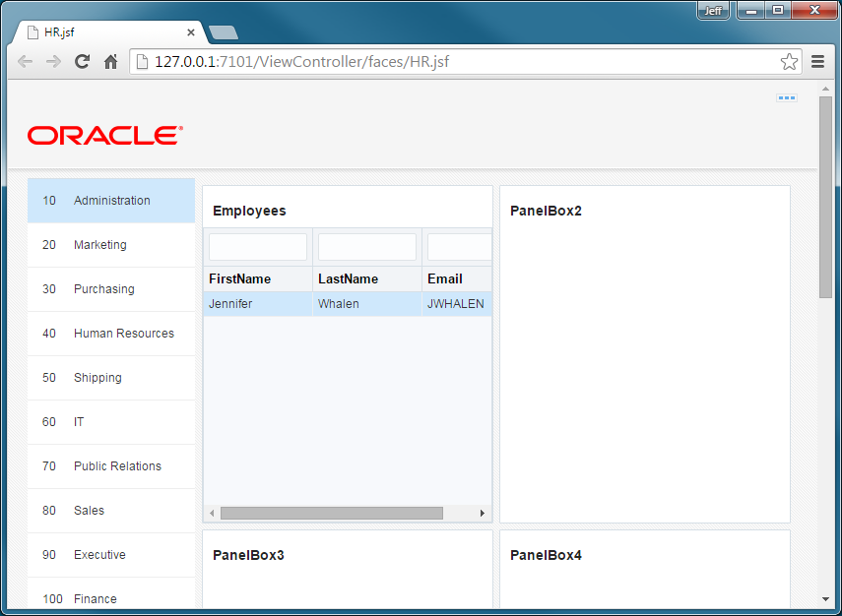The width and height of the screenshot is (842, 616).
Task: Select the JWHALEN email cell
Action: click(457, 304)
